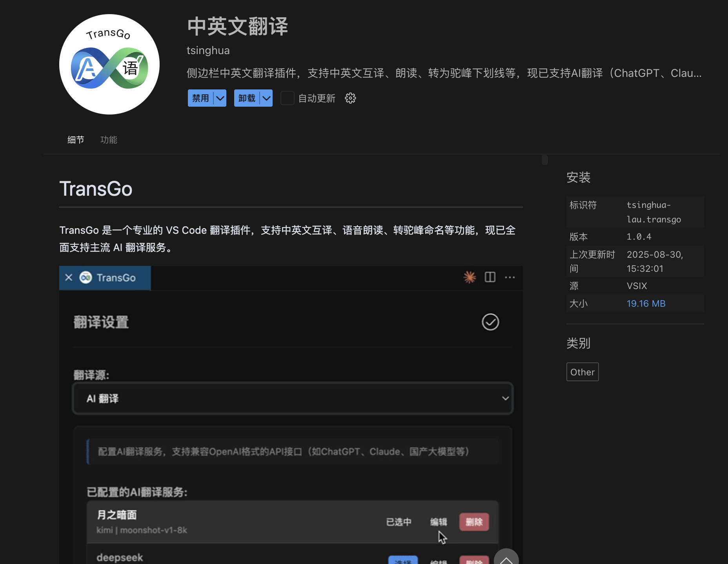Click the 中英文翻译 extension title
Image resolution: width=728 pixels, height=564 pixels.
tap(238, 27)
